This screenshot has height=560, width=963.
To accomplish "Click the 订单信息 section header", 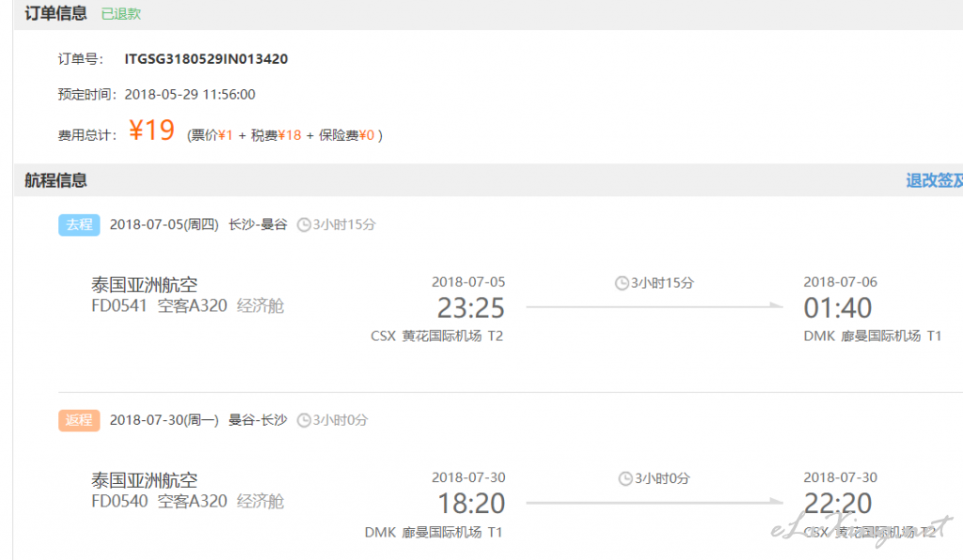I will click(55, 13).
